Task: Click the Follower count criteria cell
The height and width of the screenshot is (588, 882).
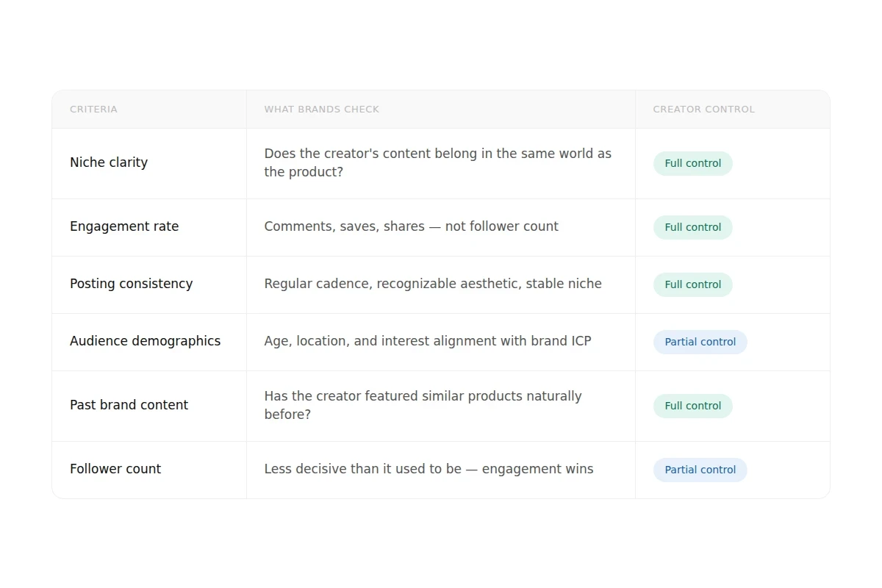Action: pos(115,469)
